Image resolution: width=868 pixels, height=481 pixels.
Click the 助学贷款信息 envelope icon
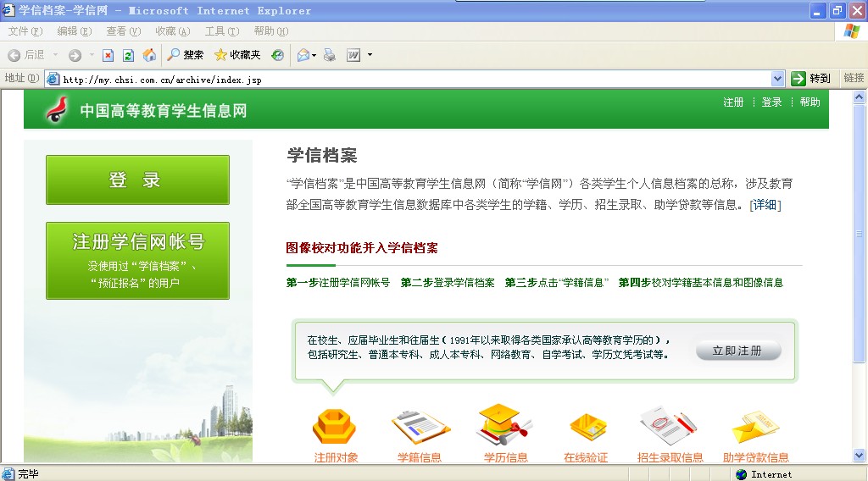pos(755,428)
